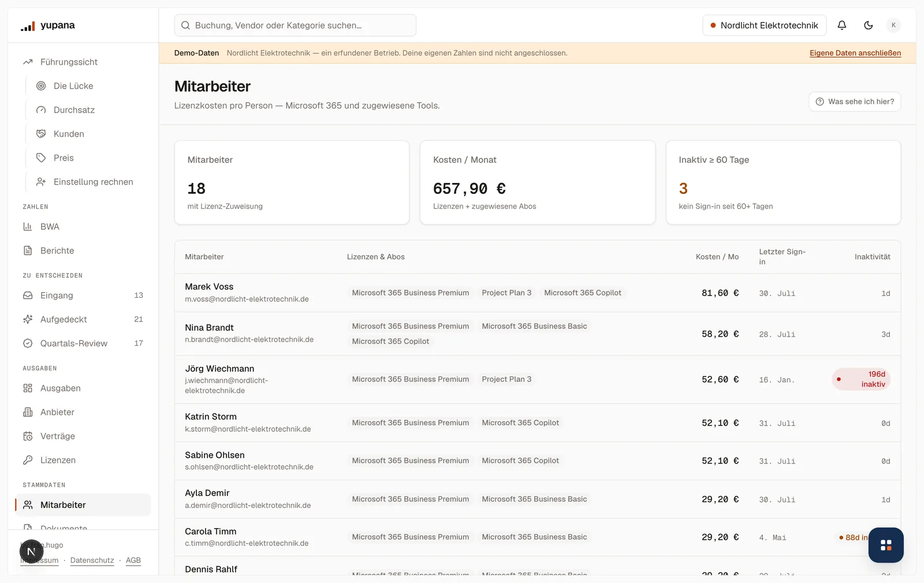Click the Verträge calendar icon
924x583 pixels.
pos(28,436)
